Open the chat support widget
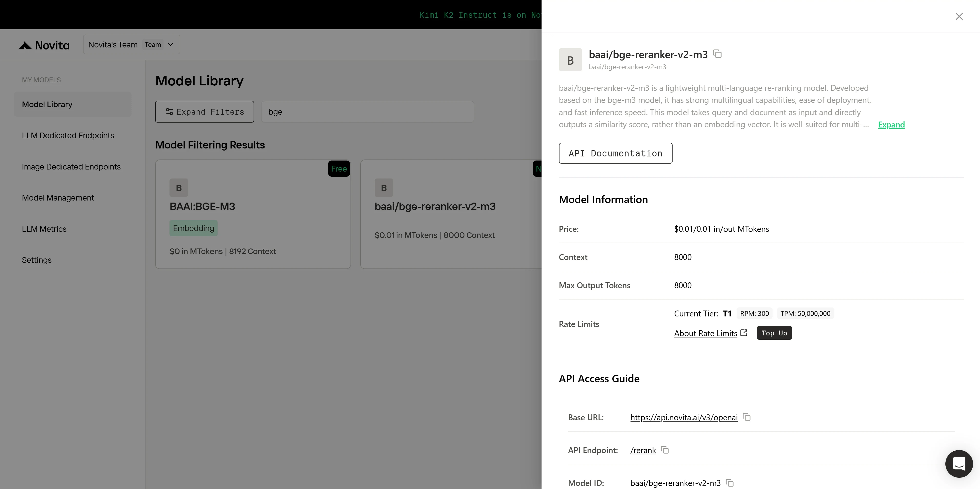Image resolution: width=980 pixels, height=489 pixels. [x=959, y=464]
